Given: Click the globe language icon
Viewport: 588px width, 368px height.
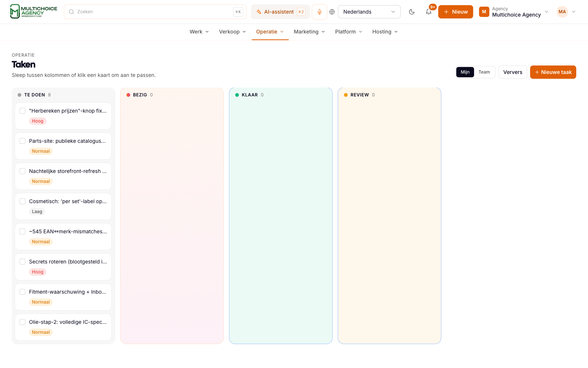Looking at the screenshot, I should point(332,12).
